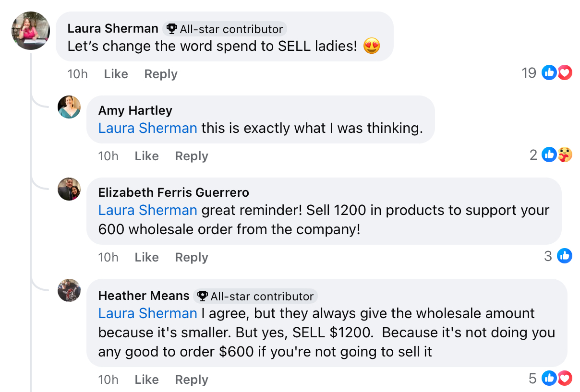Click All-star contributor badge beside Laura Sherman
580x392 pixels.
click(225, 29)
